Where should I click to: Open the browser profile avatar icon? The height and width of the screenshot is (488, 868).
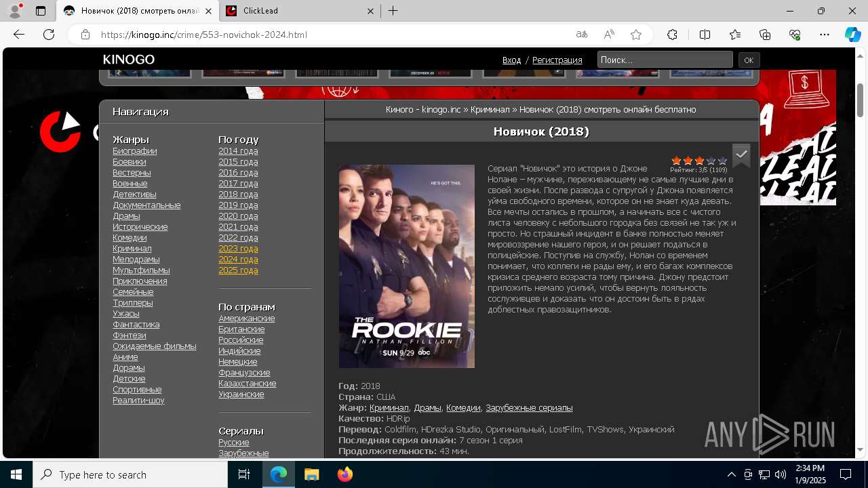[15, 11]
